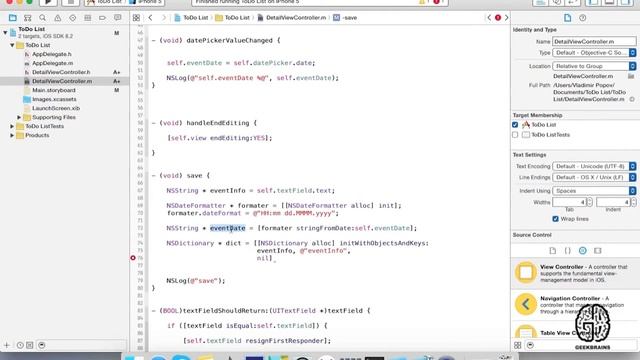Show the Media library

coord(598,251)
